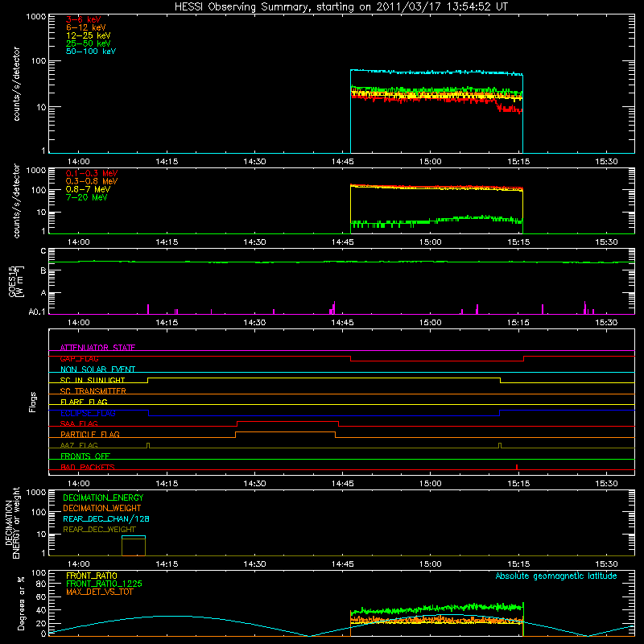The image size is (644, 644).
Task: Click the cyan decimation box near 14:10
Action: [134, 536]
